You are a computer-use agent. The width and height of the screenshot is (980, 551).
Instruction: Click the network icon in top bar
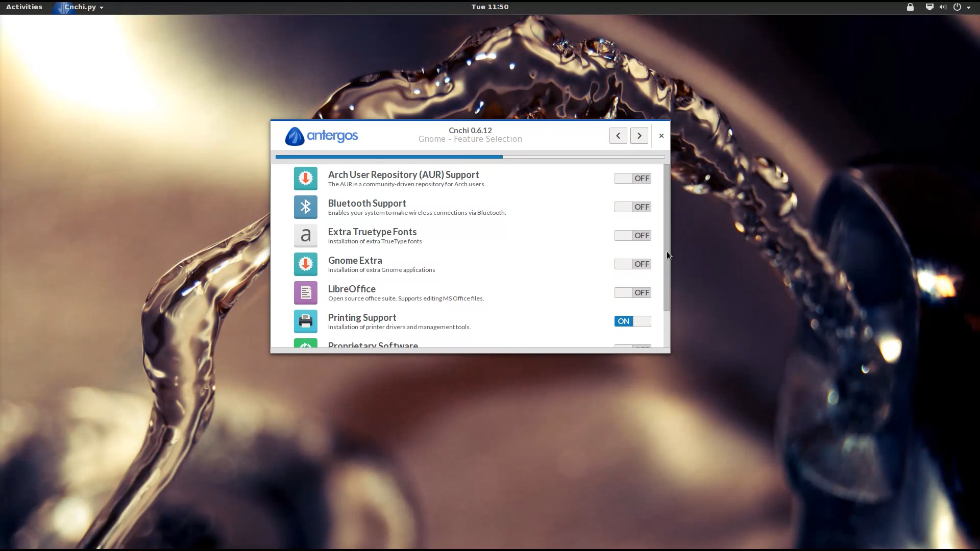pyautogui.click(x=929, y=7)
